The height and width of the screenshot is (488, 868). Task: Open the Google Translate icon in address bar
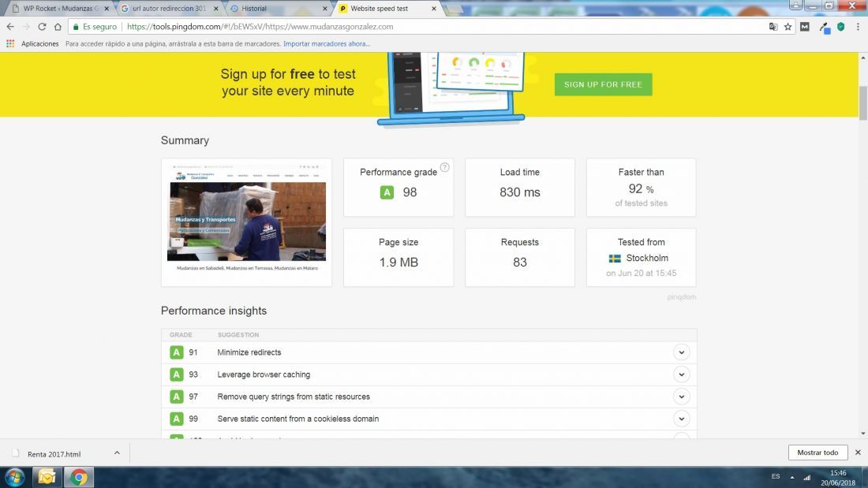click(773, 27)
